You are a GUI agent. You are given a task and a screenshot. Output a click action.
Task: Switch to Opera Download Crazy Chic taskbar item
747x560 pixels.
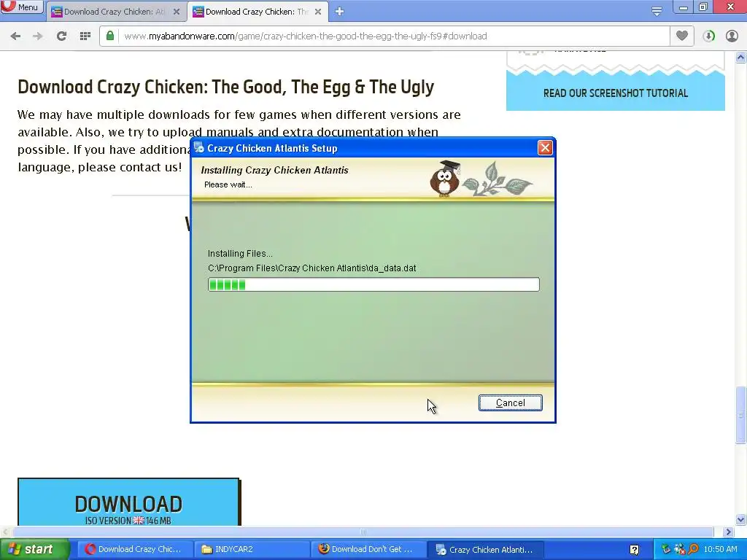click(x=134, y=550)
